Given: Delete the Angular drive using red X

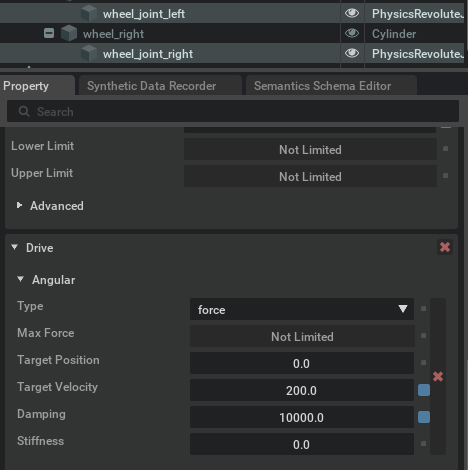Looking at the screenshot, I should (x=438, y=377).
